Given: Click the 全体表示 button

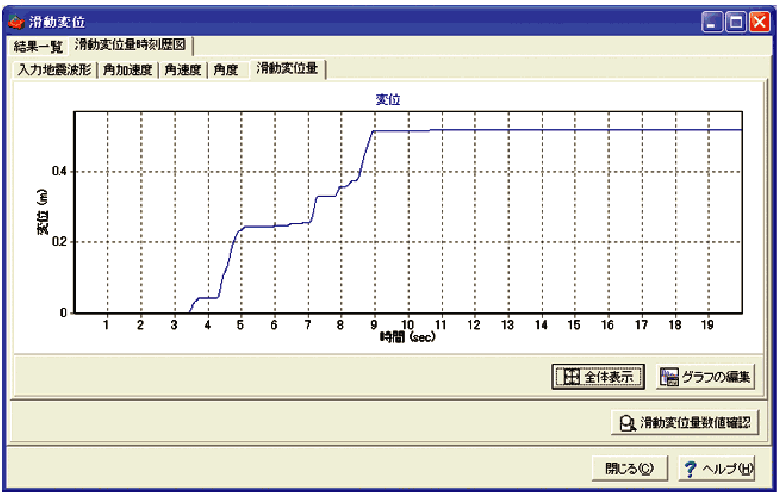Looking at the screenshot, I should tap(598, 376).
